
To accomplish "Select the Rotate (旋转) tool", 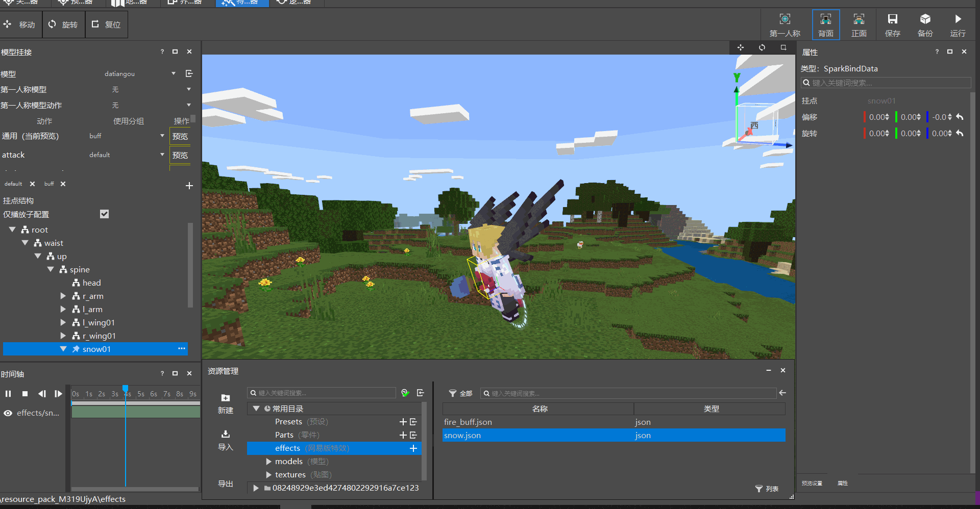I will [63, 24].
